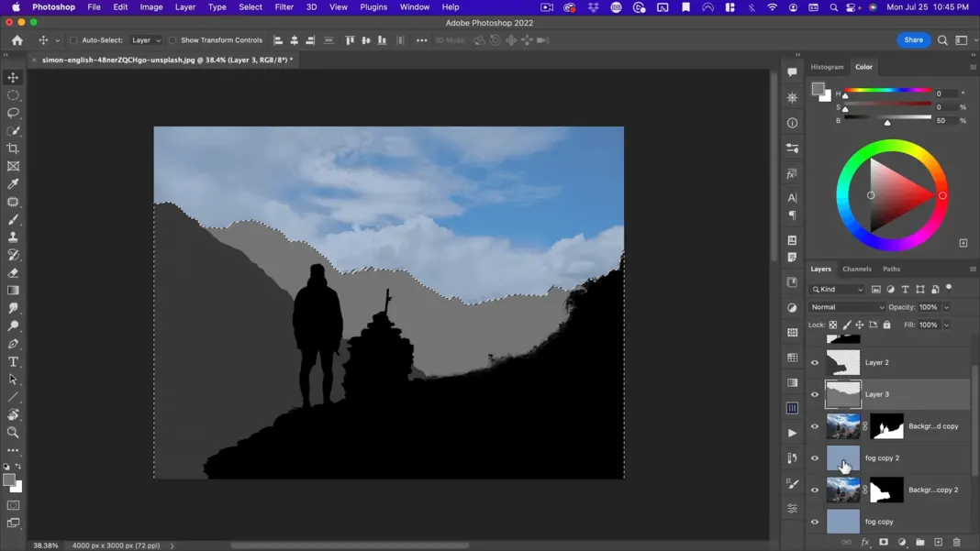Toggle Auto-Select checkbox
Viewport: 980px width, 551px height.
(73, 40)
